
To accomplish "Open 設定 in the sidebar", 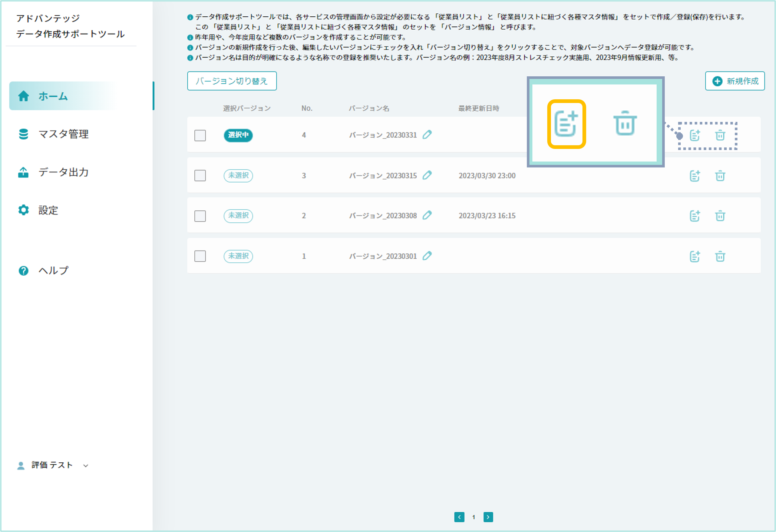I will tap(48, 210).
